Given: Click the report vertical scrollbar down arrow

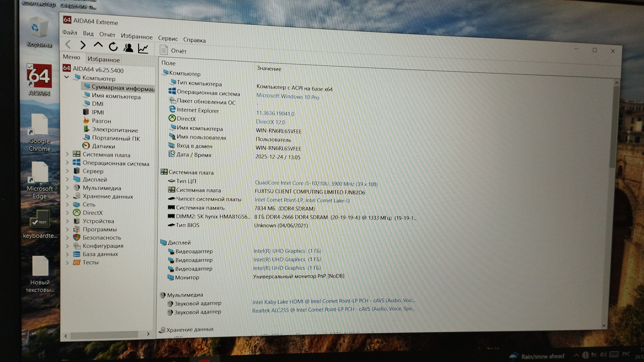Looking at the screenshot, I should click(604, 325).
